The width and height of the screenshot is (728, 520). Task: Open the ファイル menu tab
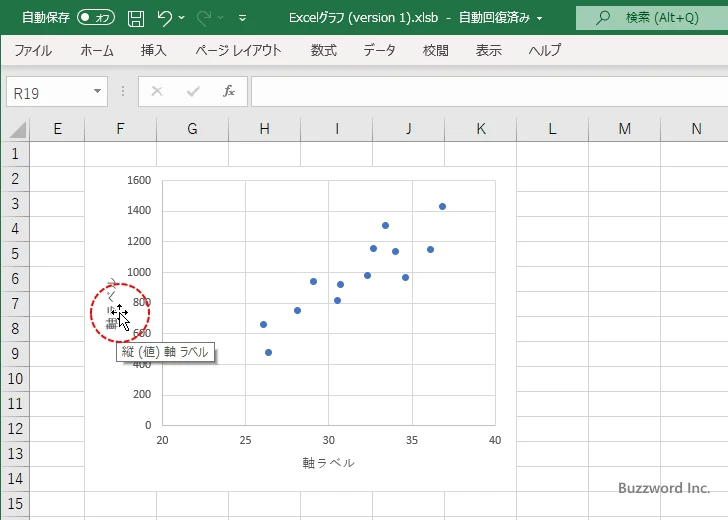33,50
